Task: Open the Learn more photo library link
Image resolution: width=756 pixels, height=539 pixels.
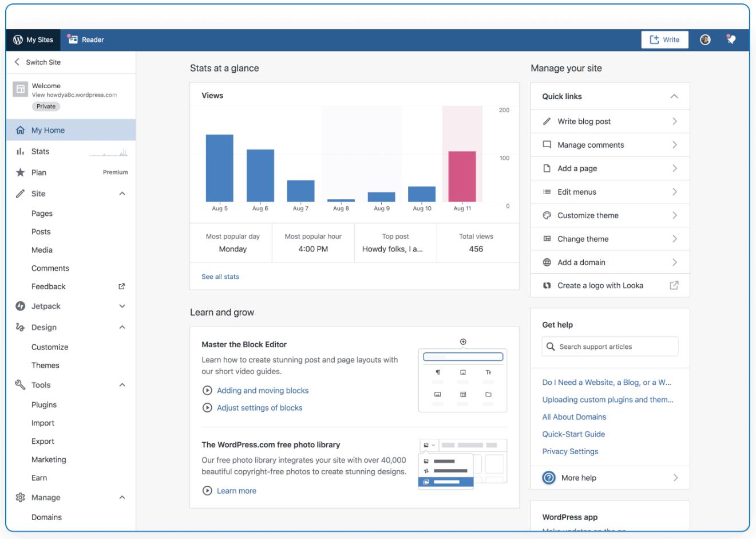Action: [x=236, y=491]
